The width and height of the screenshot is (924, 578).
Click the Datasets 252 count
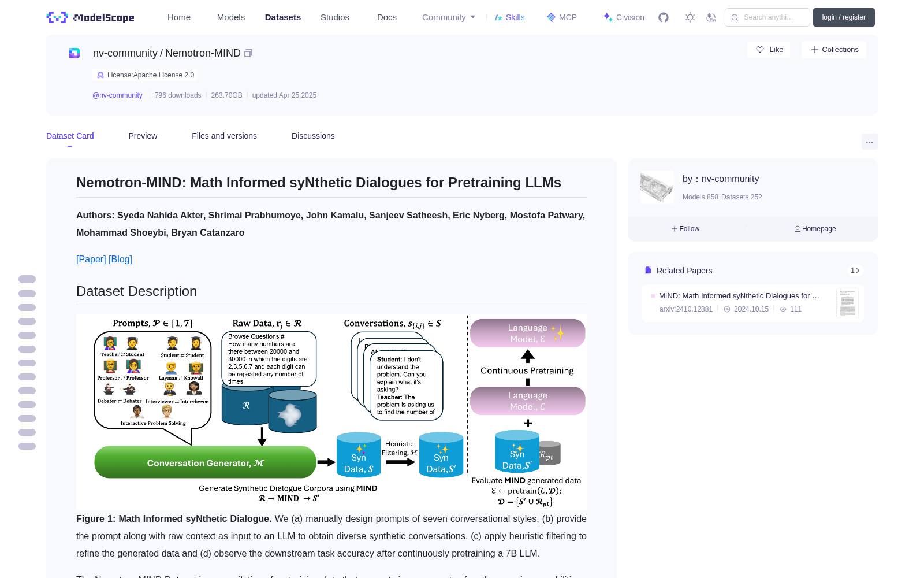[742, 197]
